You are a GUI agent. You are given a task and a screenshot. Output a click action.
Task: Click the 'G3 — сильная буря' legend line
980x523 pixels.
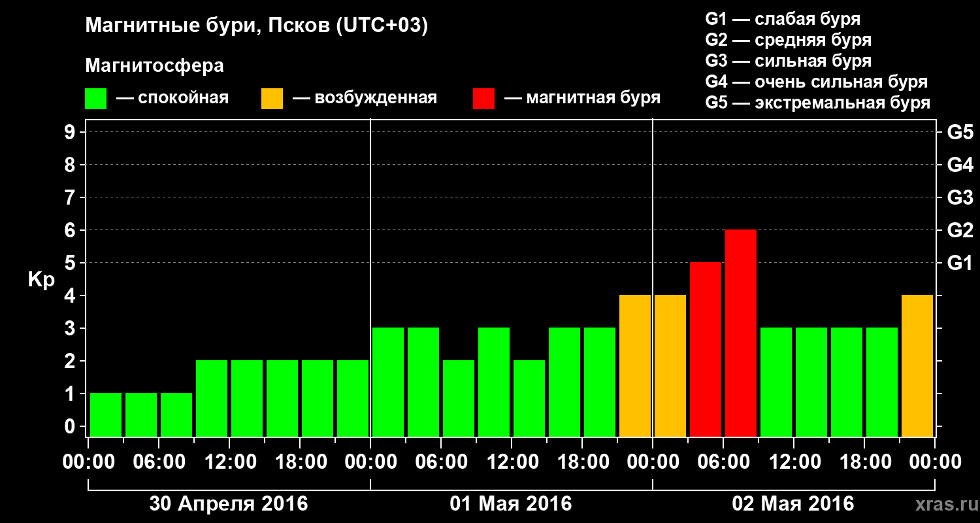pos(789,61)
